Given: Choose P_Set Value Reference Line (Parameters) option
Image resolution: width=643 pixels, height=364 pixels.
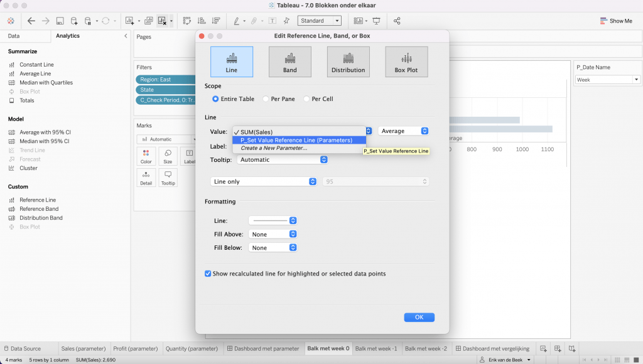Looking at the screenshot, I should pos(296,140).
